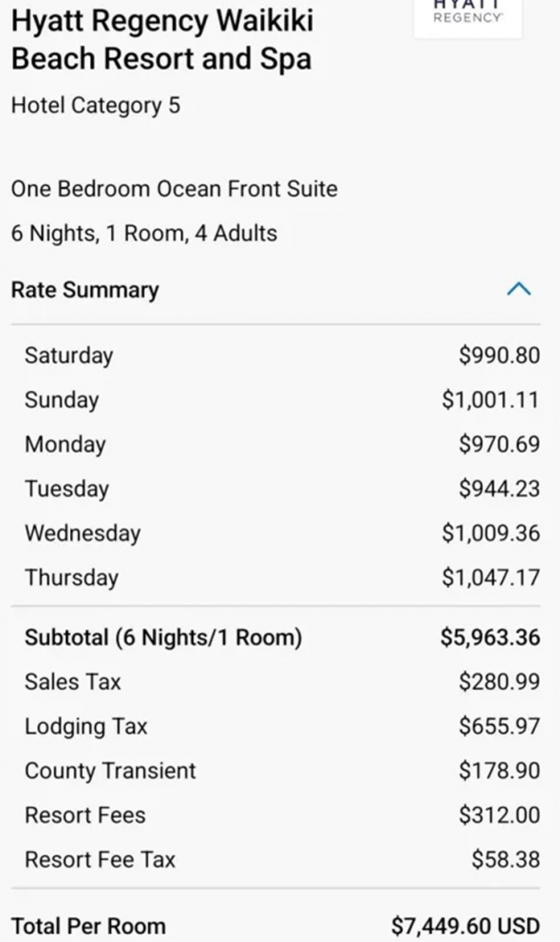Select the Resort Fee Tax amount
This screenshot has width=560, height=942.
pyautogui.click(x=505, y=859)
